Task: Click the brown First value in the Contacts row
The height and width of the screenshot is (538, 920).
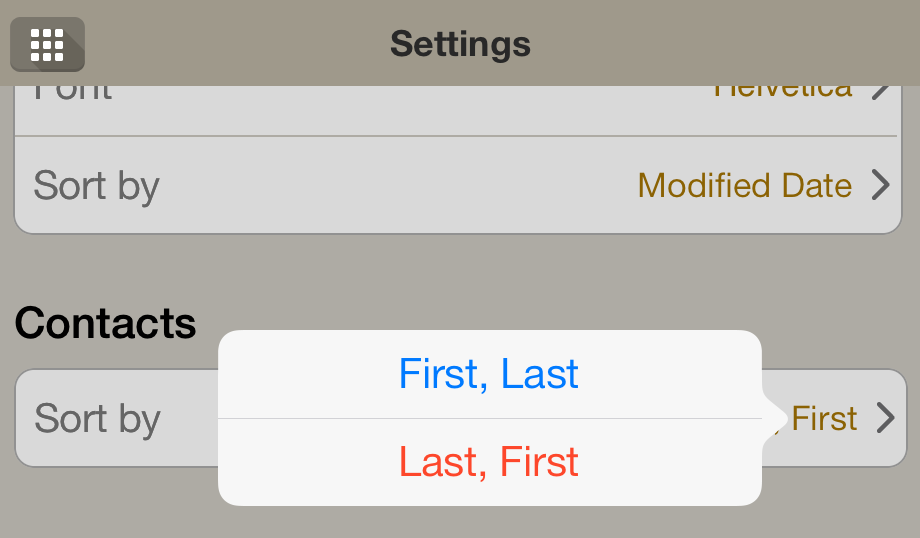Action: pos(824,418)
